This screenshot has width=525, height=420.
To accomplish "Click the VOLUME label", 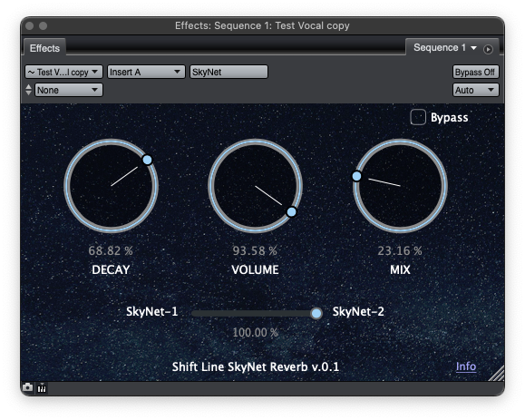I will click(x=255, y=269).
